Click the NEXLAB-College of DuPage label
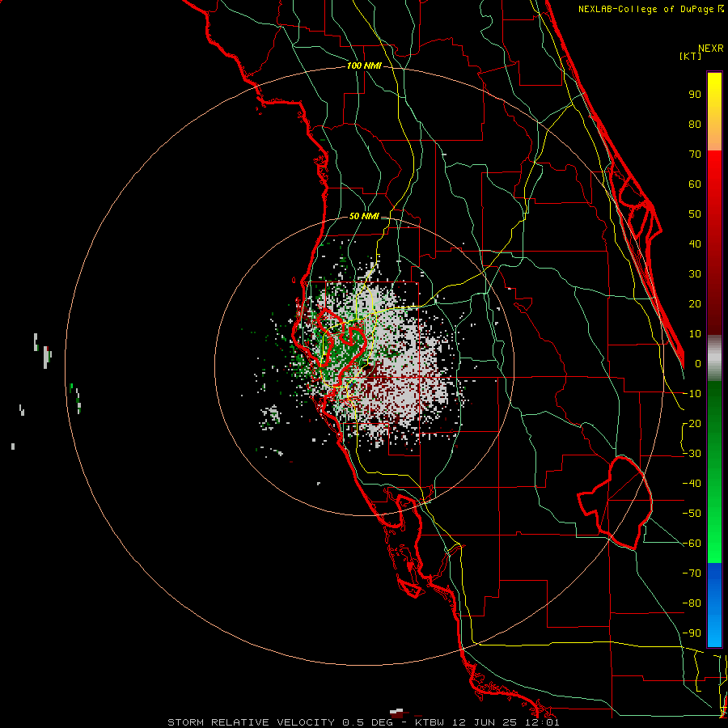728x728 pixels. (x=650, y=9)
